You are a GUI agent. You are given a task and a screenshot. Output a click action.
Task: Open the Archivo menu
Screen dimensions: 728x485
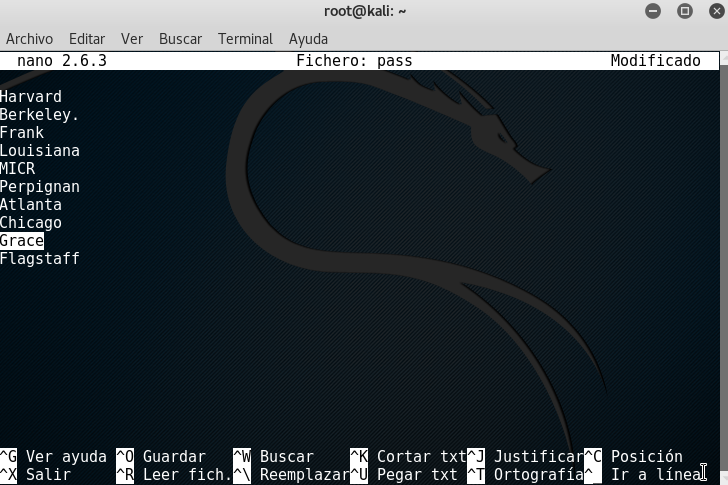(29, 39)
